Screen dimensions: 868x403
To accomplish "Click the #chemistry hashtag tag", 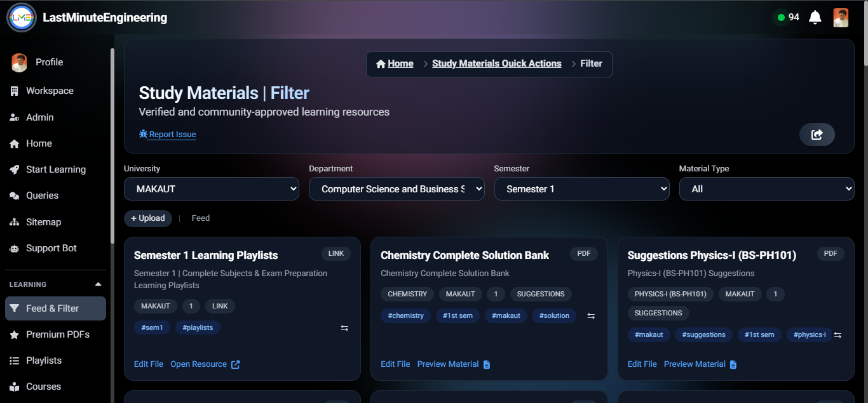I will point(406,316).
